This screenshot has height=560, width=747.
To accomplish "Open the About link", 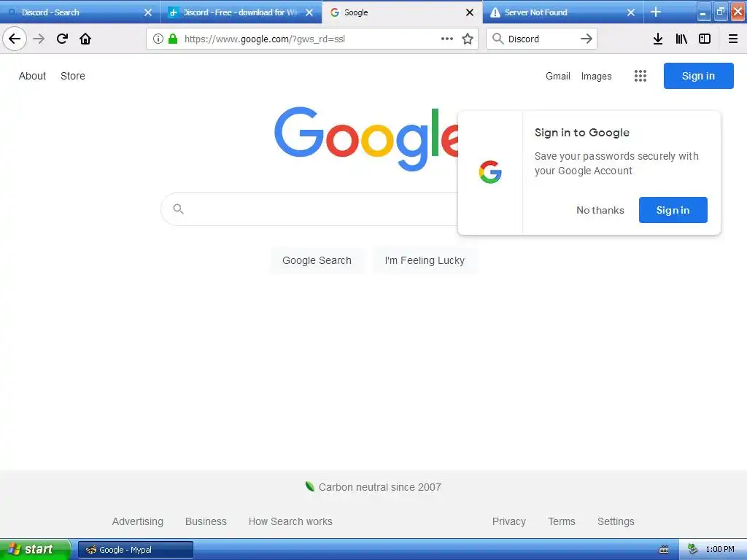I will click(x=32, y=76).
